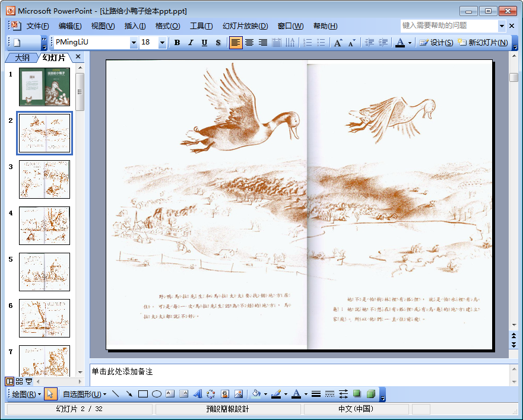Expand the formatting toolbar options arrow
Image resolution: width=523 pixels, height=420 pixels.
click(x=515, y=43)
